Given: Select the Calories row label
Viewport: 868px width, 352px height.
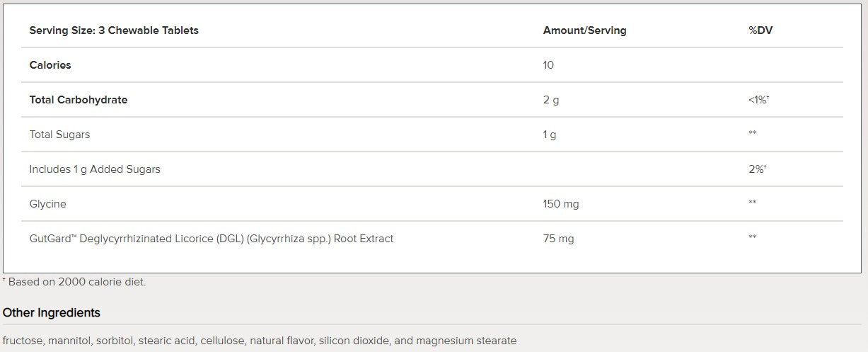Looking at the screenshot, I should (x=50, y=65).
